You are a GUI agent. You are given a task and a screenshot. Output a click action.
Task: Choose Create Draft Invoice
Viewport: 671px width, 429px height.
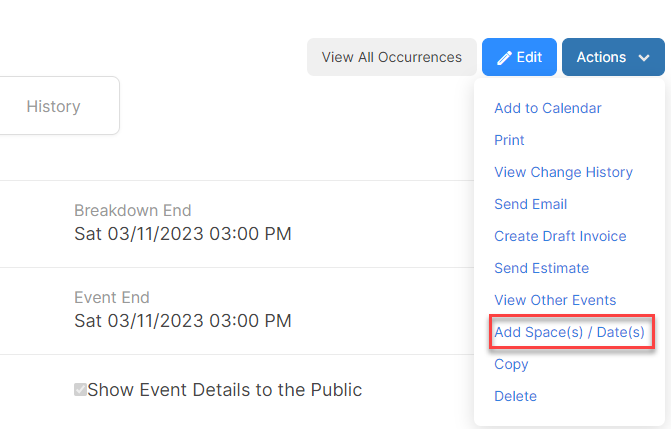(x=560, y=236)
